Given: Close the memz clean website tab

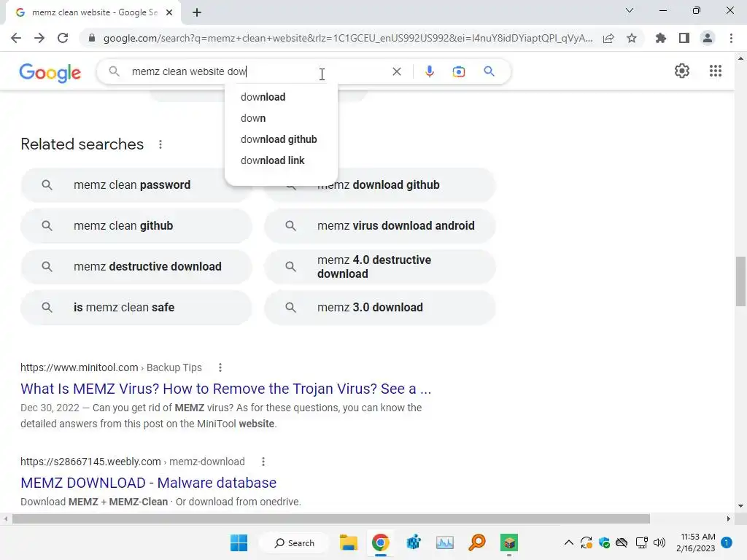Looking at the screenshot, I should (169, 12).
